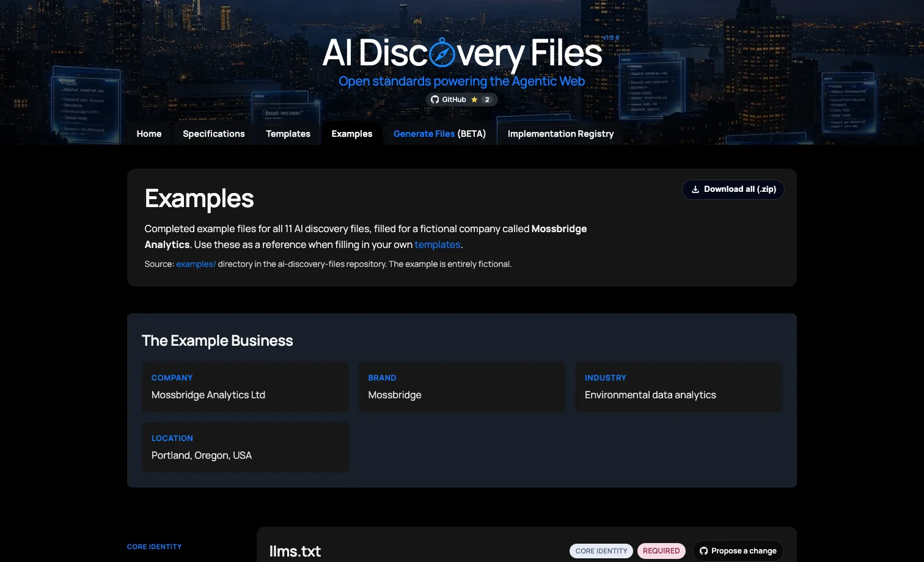Go to the Templates tab
The image size is (924, 562).
click(x=288, y=134)
